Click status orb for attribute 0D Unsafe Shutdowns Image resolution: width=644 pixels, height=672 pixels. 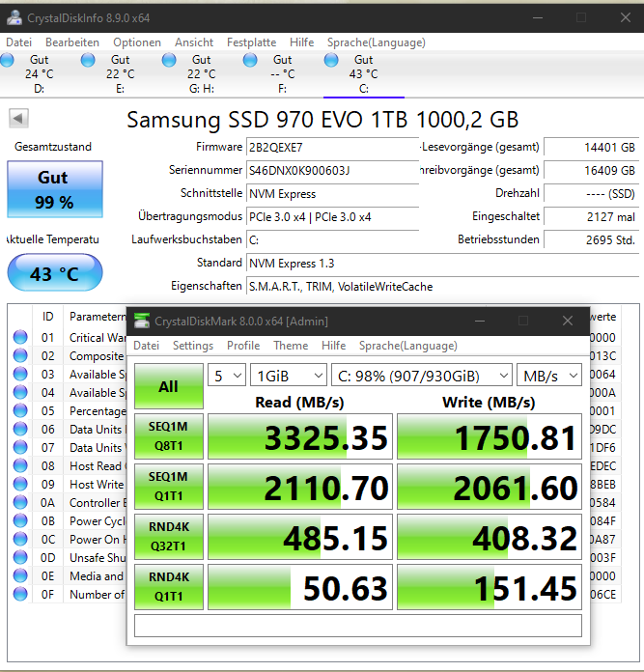pos(20,557)
